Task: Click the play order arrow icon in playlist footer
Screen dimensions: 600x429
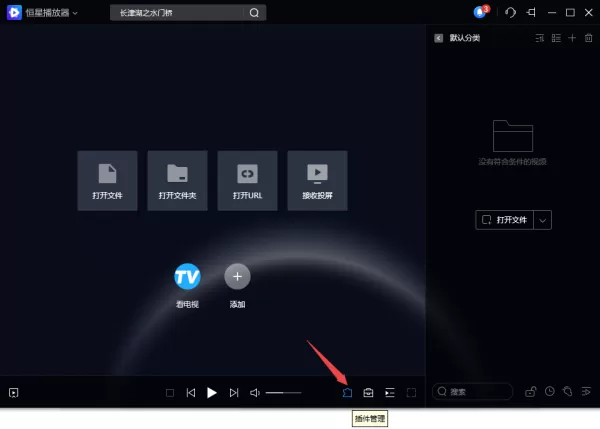Action: click(586, 391)
